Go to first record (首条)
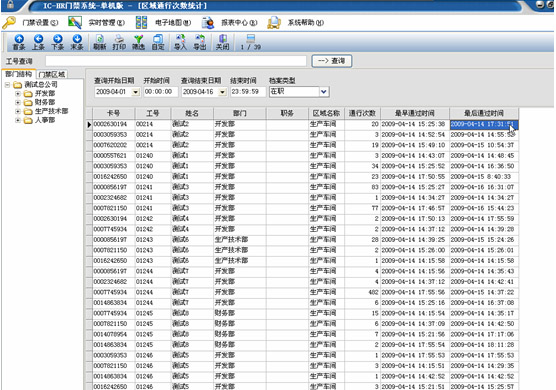The width and height of the screenshot is (556, 390). [19, 42]
